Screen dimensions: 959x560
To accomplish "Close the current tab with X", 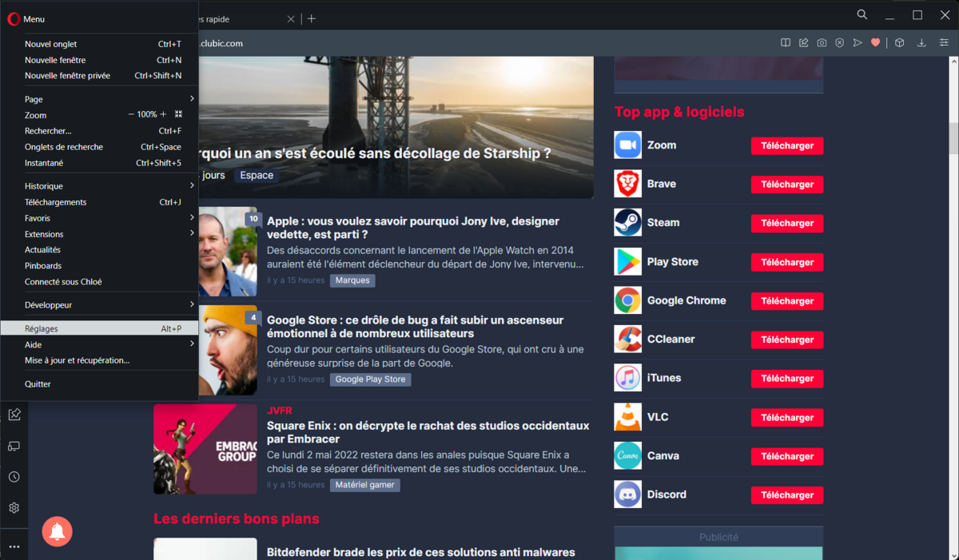I will pyautogui.click(x=291, y=18).
